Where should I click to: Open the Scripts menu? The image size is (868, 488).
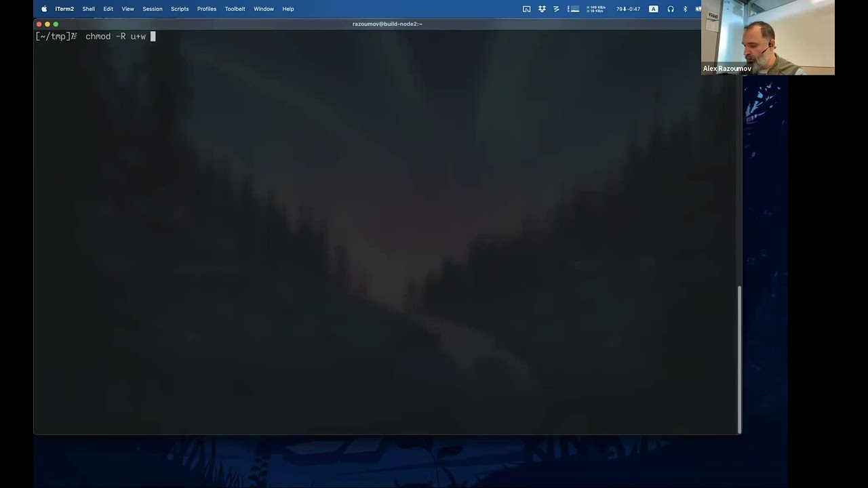click(180, 9)
